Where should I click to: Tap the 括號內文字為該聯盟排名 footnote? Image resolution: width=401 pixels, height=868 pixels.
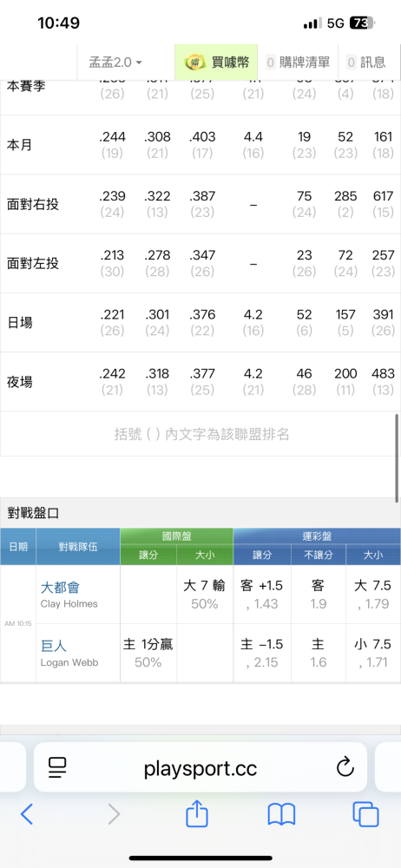[x=201, y=434]
